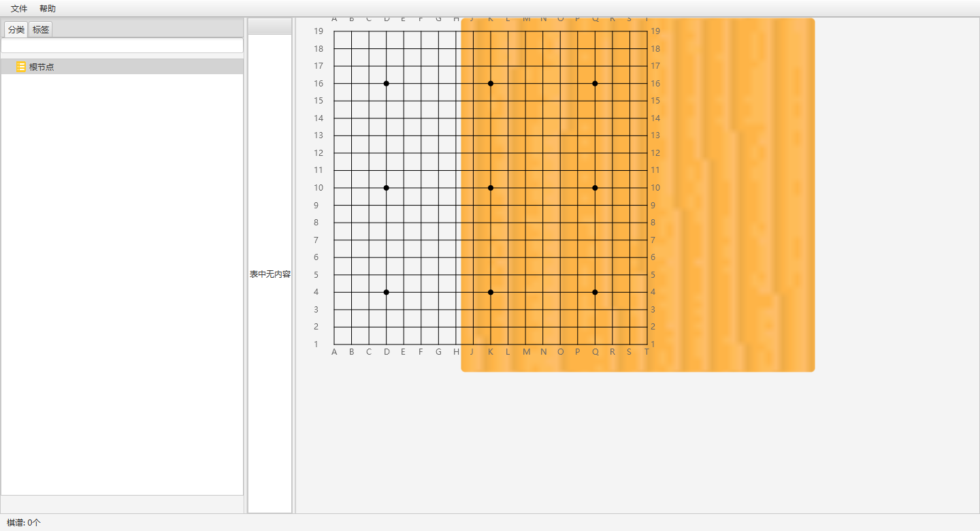The height and width of the screenshot is (531, 980).
Task: Click the D10 star point on board
Action: tap(387, 187)
